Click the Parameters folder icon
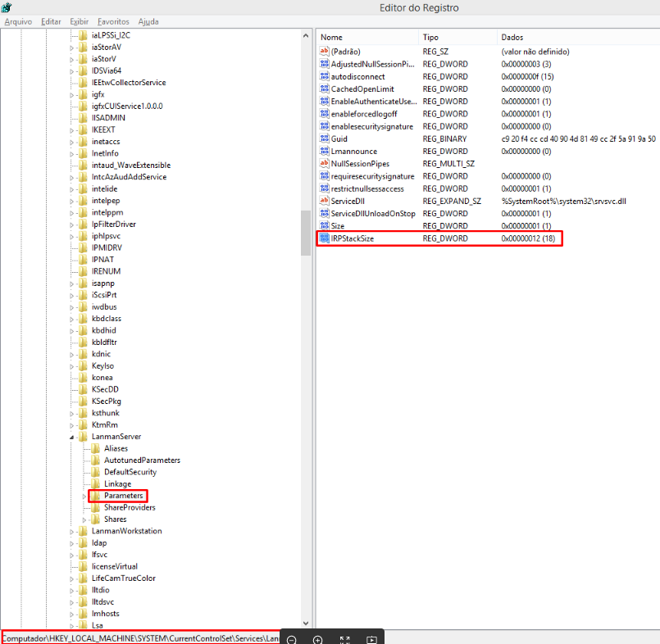This screenshot has width=660, height=644. click(x=96, y=496)
